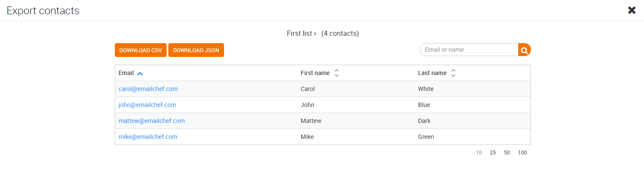Screen dimensions: 644x176
Task: Click the First name column header
Action: click(315, 73)
